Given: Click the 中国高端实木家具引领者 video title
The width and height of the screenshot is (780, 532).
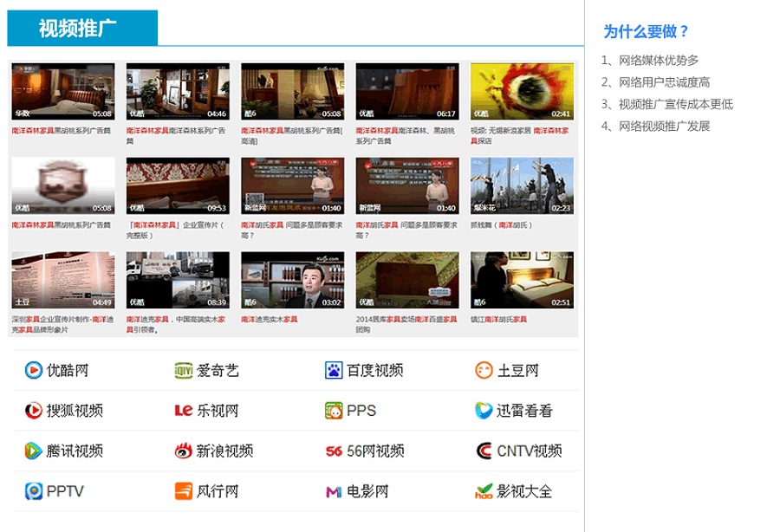Looking at the screenshot, I should [x=176, y=324].
